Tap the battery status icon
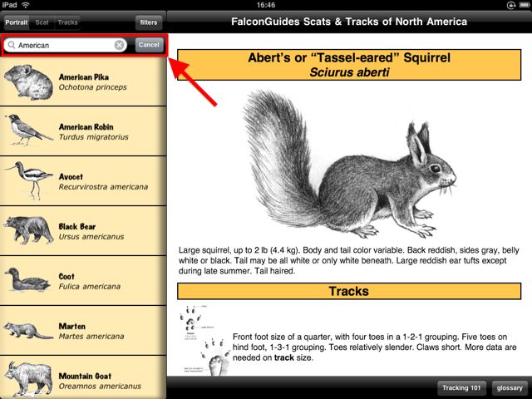This screenshot has height=399, width=532. (x=524, y=5)
